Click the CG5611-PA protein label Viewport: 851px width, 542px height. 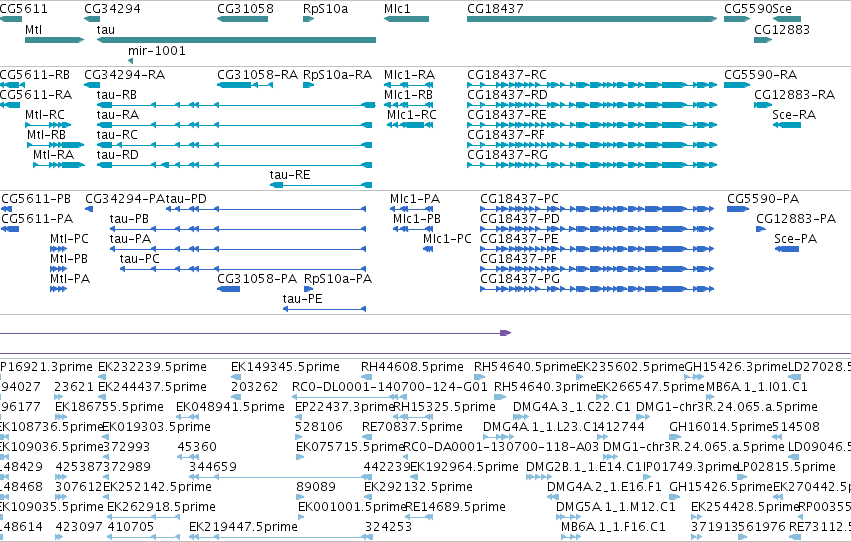click(x=37, y=219)
